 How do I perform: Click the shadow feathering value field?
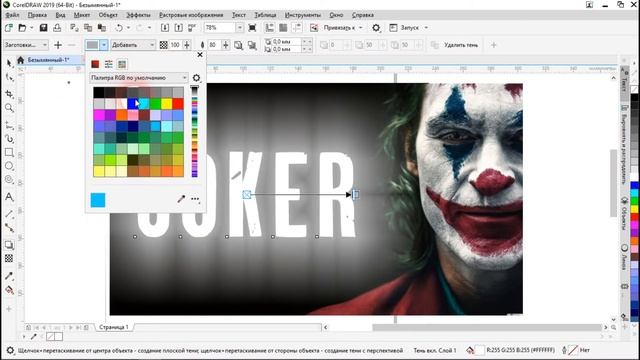click(x=214, y=45)
